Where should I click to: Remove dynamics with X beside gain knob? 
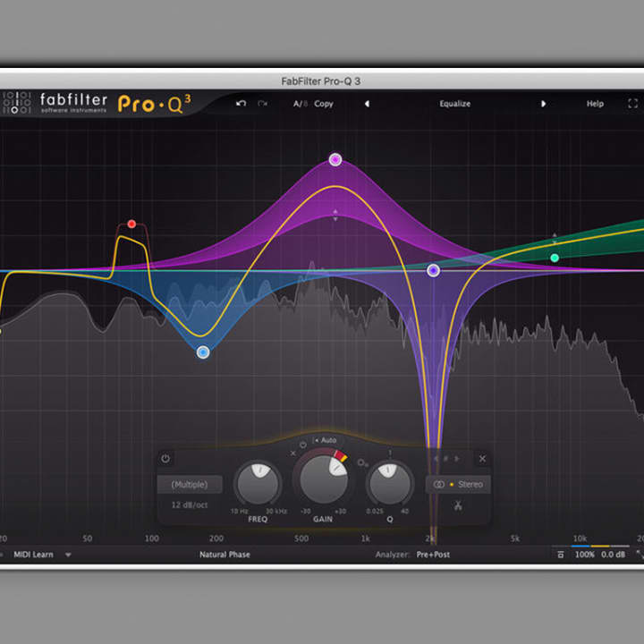[292, 453]
